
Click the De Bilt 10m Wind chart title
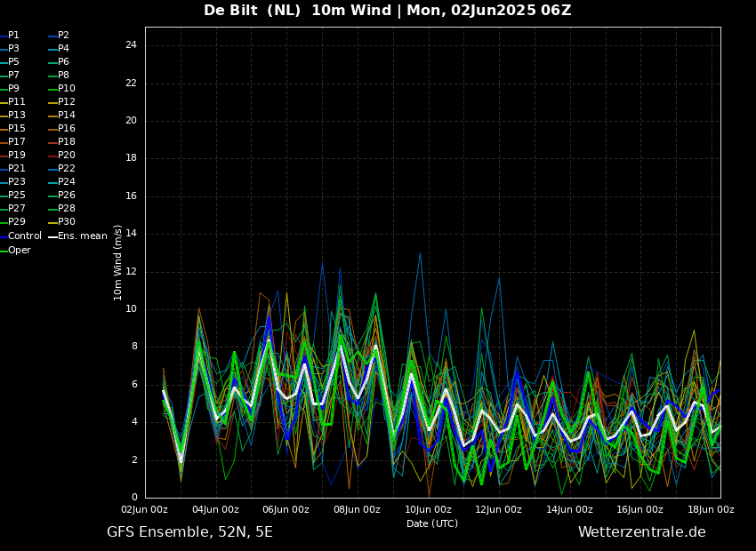pos(388,11)
